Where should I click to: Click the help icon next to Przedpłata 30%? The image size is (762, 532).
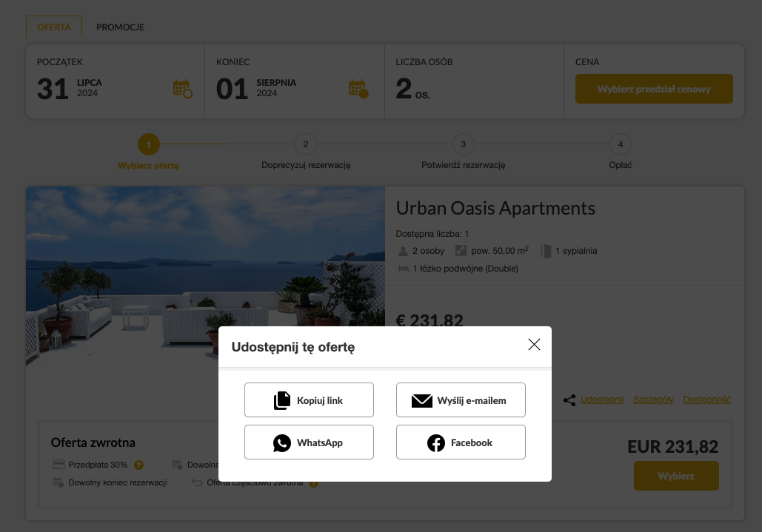pos(138,465)
